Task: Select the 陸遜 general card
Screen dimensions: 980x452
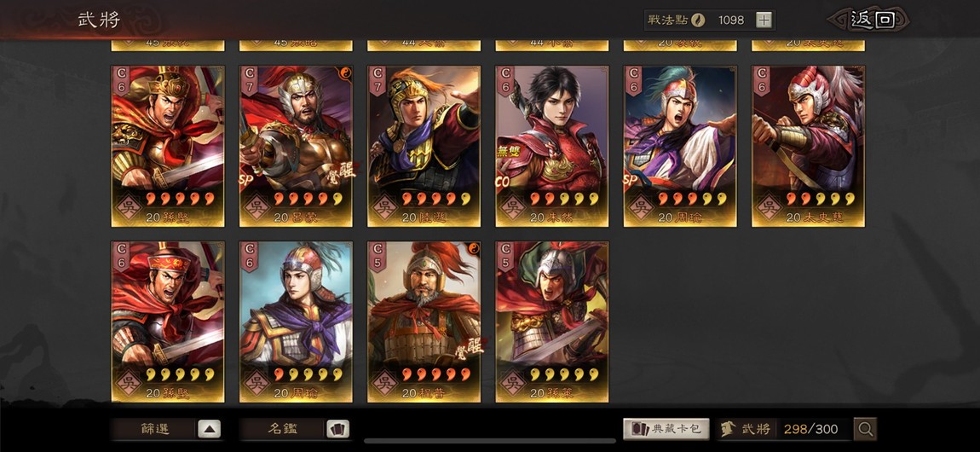Action: click(424, 147)
